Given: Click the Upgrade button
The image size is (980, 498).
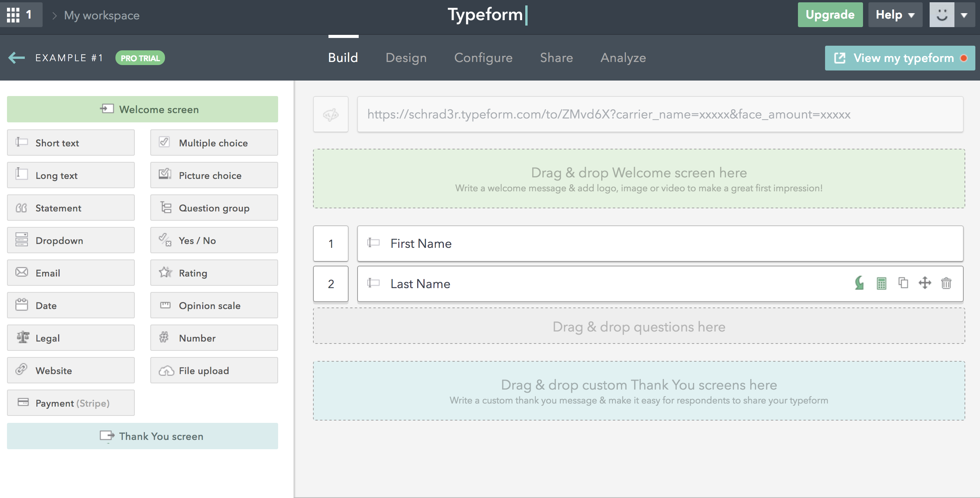Looking at the screenshot, I should click(x=830, y=15).
